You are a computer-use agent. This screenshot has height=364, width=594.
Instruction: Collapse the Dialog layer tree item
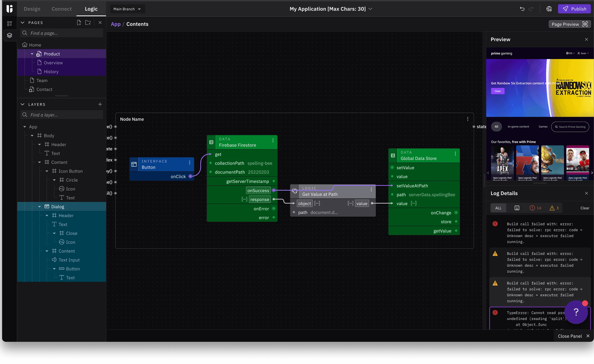pos(39,207)
